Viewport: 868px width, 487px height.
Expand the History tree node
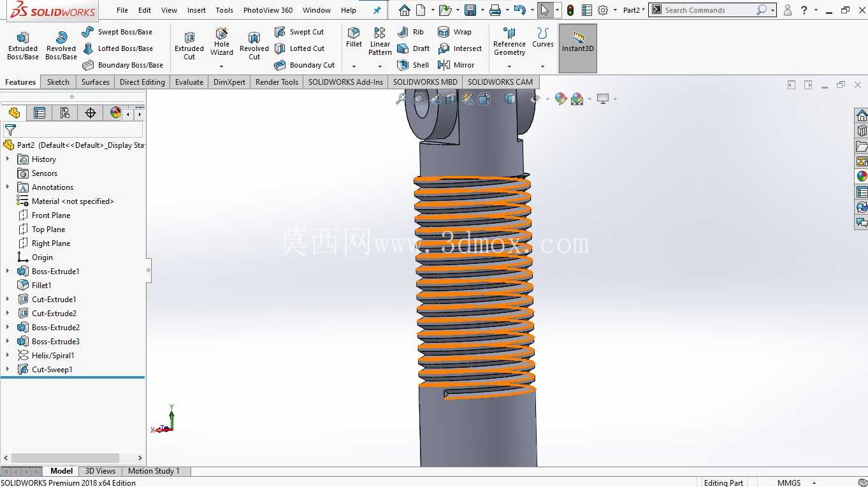8,159
